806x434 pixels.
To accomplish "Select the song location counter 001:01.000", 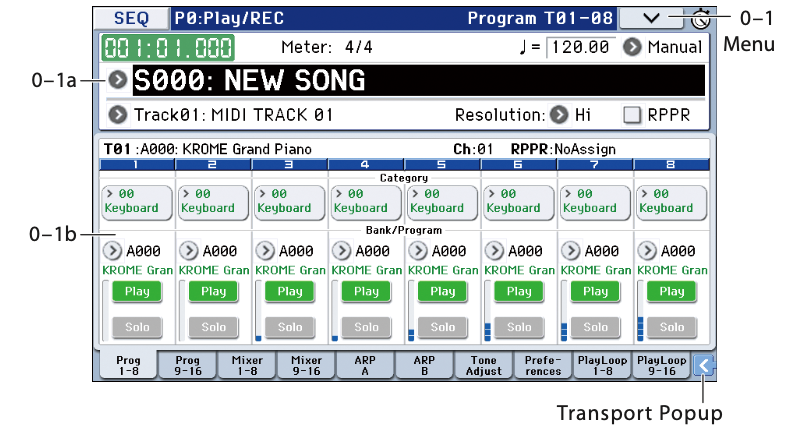I will click(x=168, y=48).
